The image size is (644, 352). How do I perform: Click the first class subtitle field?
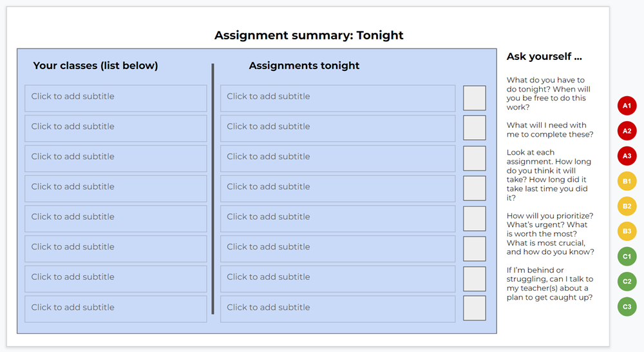click(x=116, y=98)
